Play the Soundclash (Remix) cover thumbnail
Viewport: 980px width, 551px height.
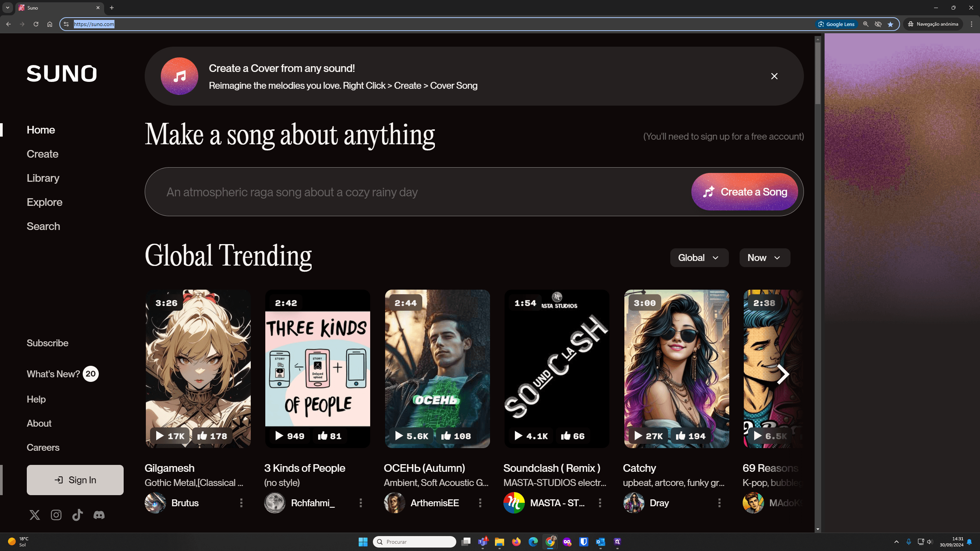click(x=557, y=368)
